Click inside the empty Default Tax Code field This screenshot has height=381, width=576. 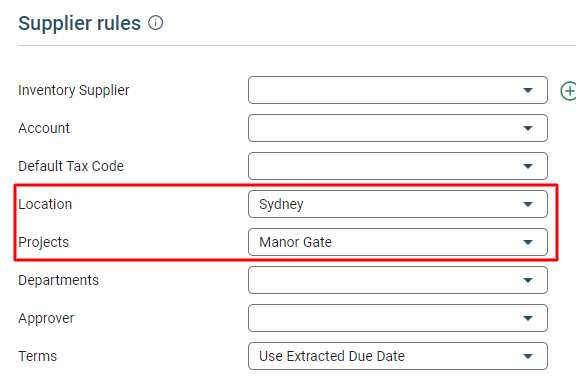coord(398,166)
